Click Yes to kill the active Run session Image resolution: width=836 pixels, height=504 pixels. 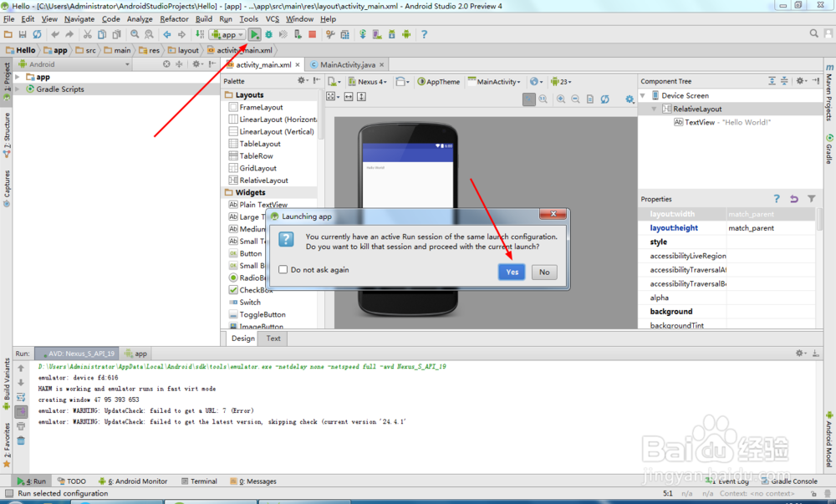pyautogui.click(x=511, y=272)
